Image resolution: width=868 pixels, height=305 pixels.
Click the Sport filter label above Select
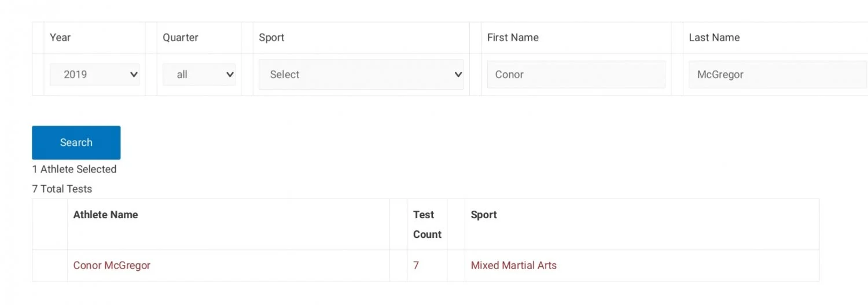271,38
